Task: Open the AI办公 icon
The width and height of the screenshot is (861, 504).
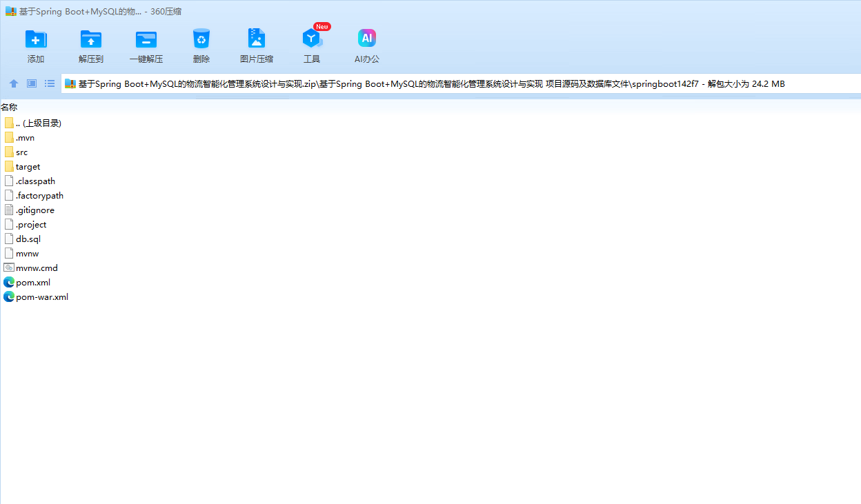Action: [x=367, y=39]
